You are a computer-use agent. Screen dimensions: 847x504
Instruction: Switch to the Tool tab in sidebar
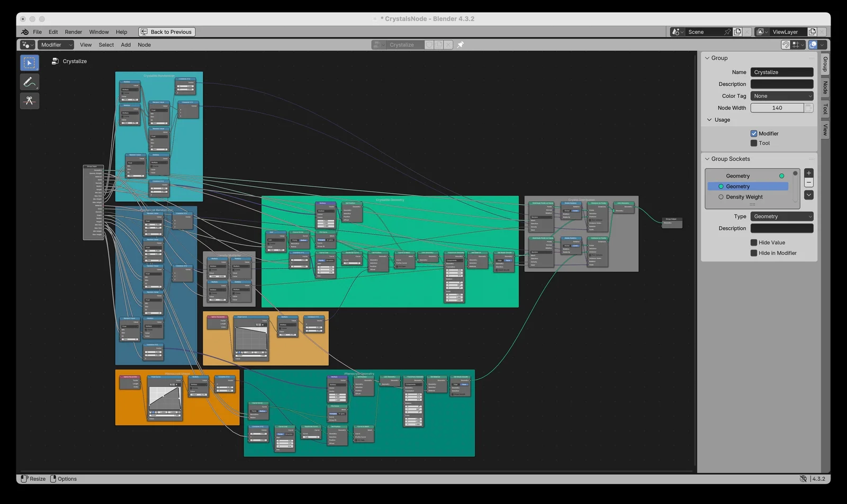824,109
